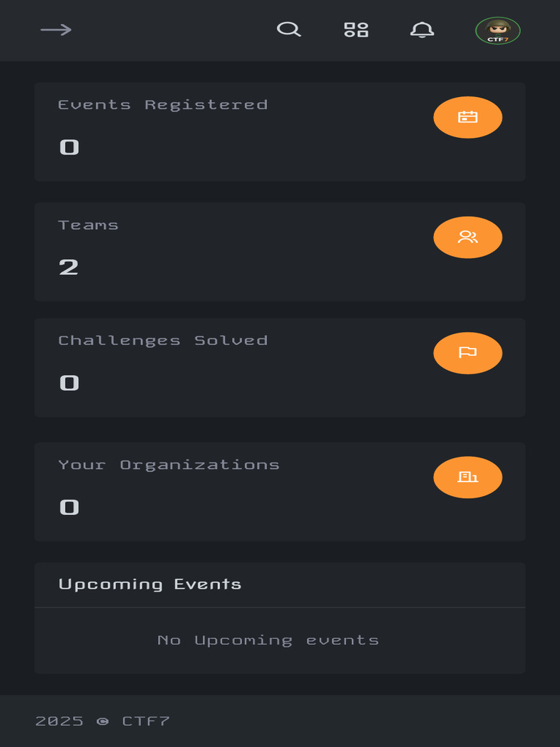Click the Teams count number 2
Screen dimensions: 560x747
pyautogui.click(x=69, y=267)
